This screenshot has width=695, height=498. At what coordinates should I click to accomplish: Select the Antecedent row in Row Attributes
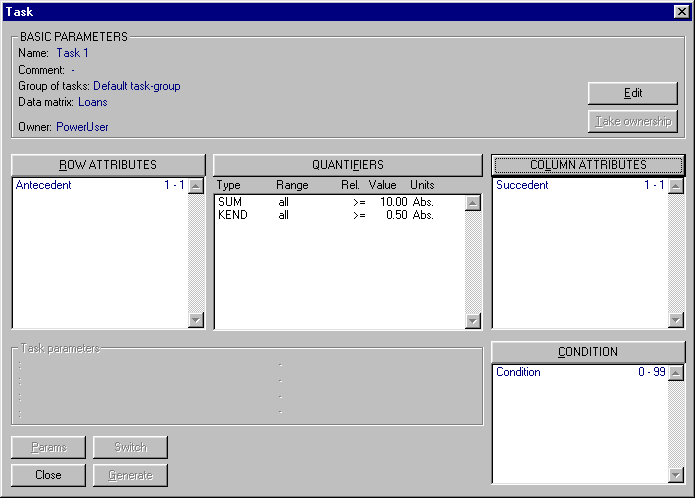[100, 185]
